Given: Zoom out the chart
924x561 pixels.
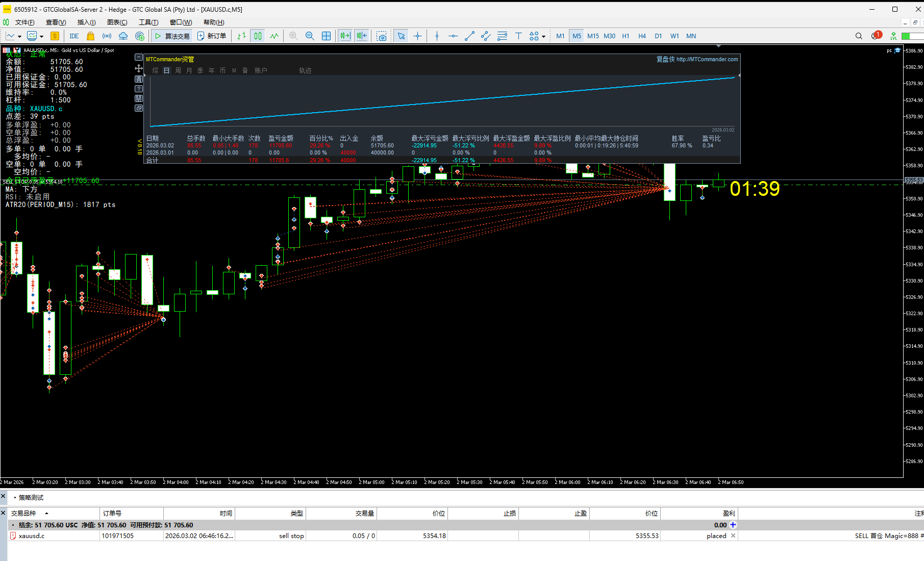Looking at the screenshot, I should pyautogui.click(x=310, y=36).
